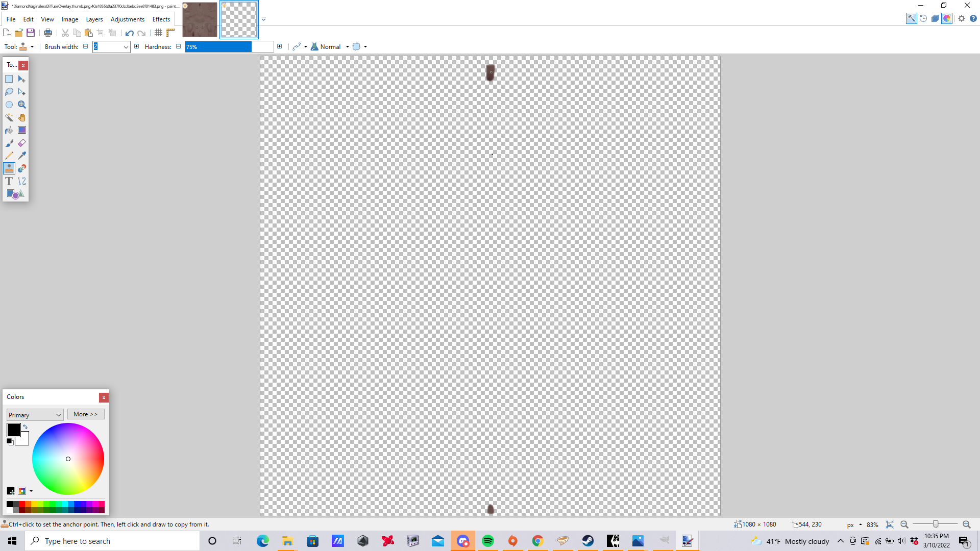Viewport: 980px width, 551px height.
Task: Select the Magic Wand tool
Action: click(9, 117)
